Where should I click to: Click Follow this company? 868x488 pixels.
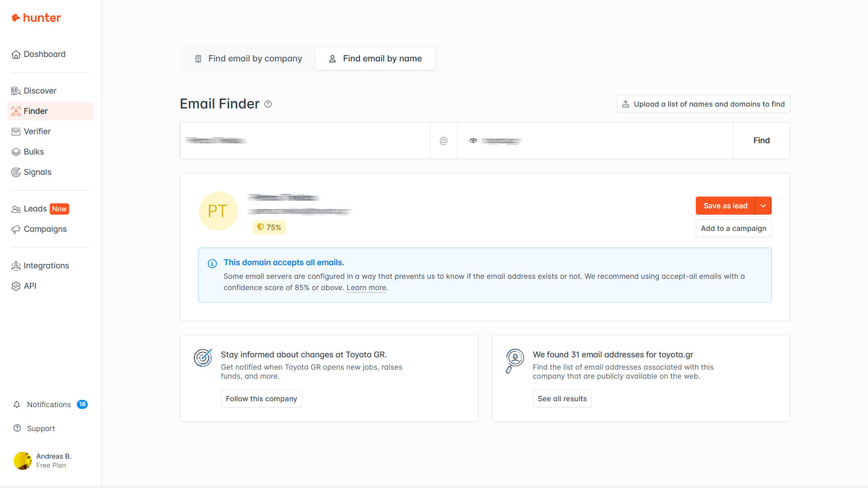pyautogui.click(x=261, y=399)
